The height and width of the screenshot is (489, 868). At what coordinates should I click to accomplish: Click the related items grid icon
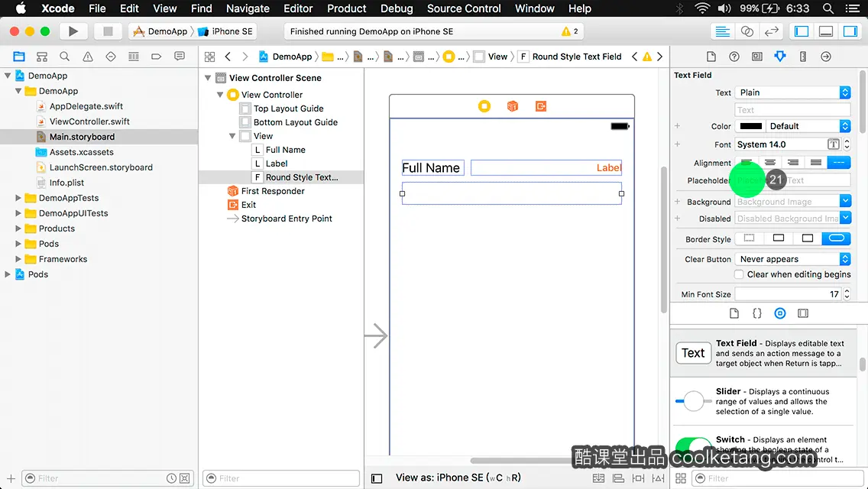point(209,57)
